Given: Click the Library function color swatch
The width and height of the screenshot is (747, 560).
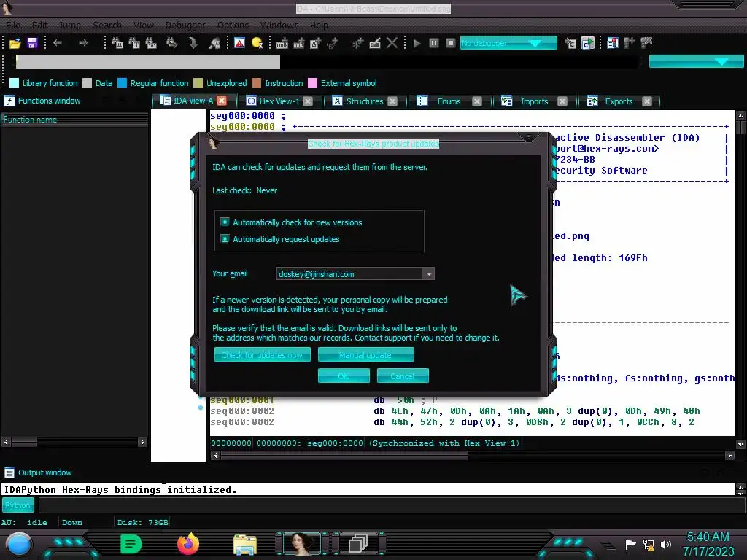Looking at the screenshot, I should click(x=15, y=83).
